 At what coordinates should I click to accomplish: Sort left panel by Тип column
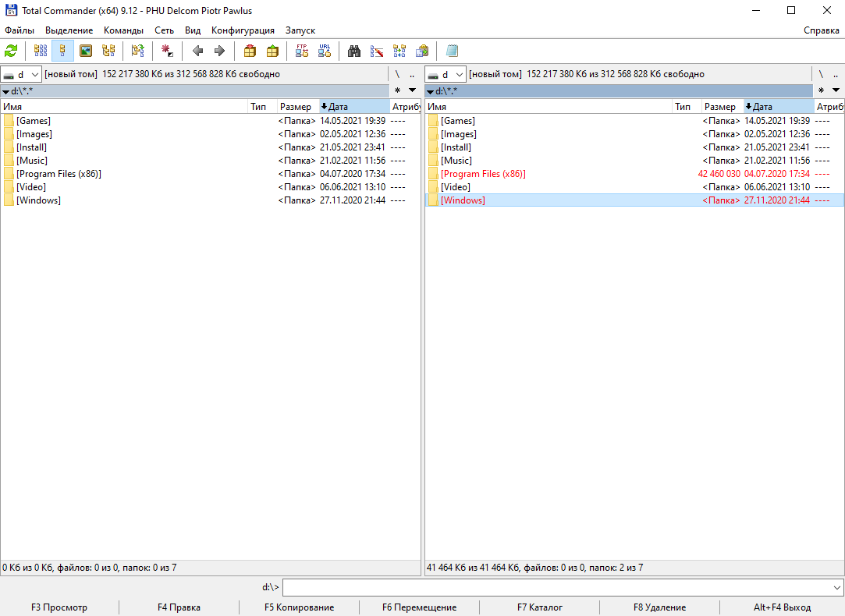262,107
